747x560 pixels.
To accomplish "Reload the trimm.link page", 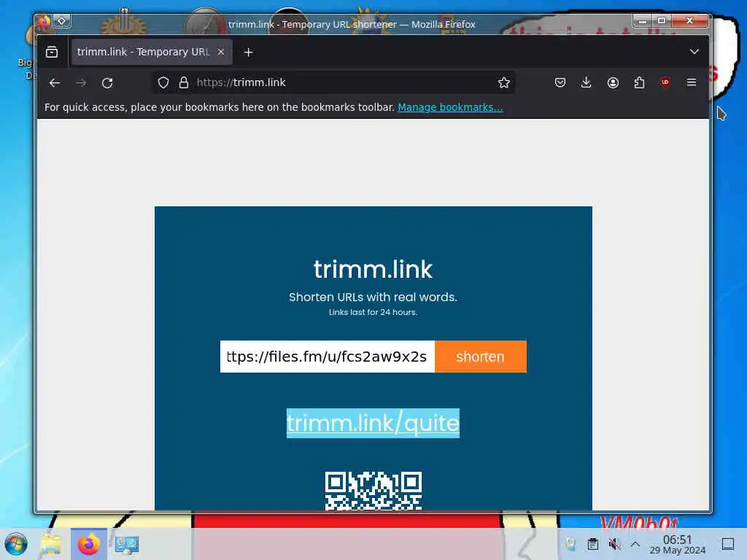I will coord(107,83).
